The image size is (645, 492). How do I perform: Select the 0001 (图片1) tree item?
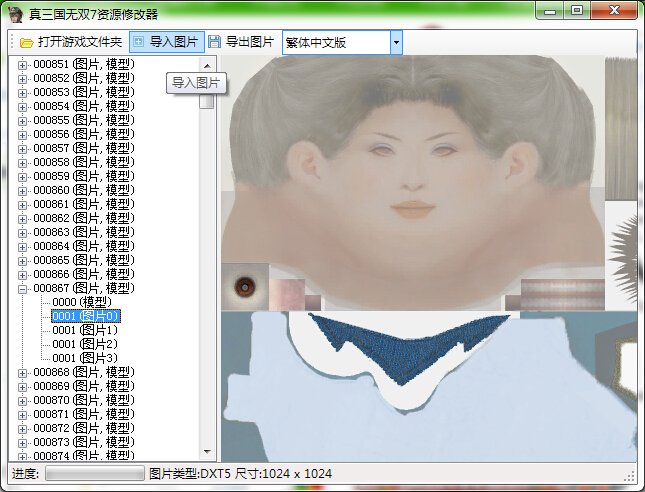pos(85,330)
